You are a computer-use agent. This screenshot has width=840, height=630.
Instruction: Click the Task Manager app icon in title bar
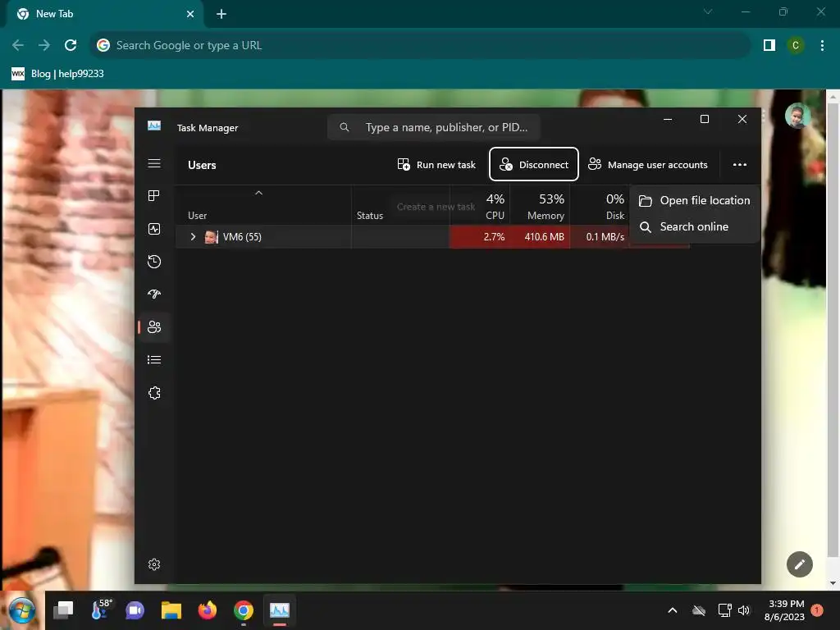[154, 126]
